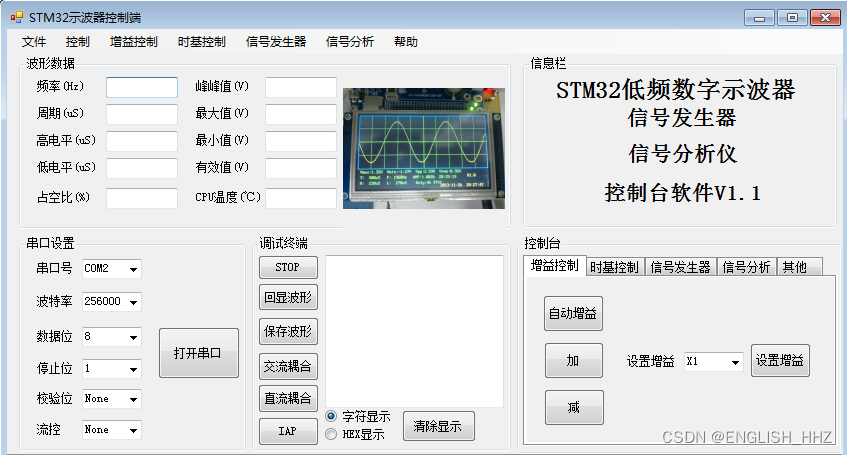Click the 自动增益 button
The width and height of the screenshot is (847, 455).
[x=573, y=313]
